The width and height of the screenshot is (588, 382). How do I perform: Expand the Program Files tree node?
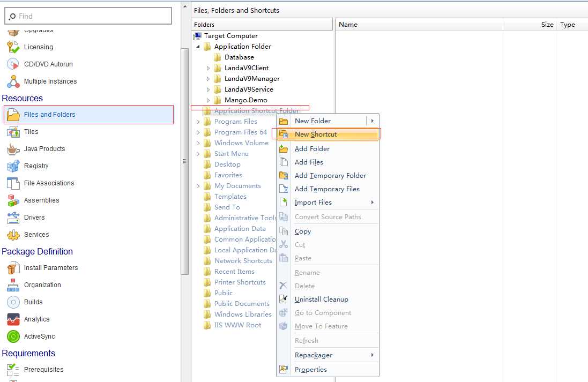tap(198, 122)
